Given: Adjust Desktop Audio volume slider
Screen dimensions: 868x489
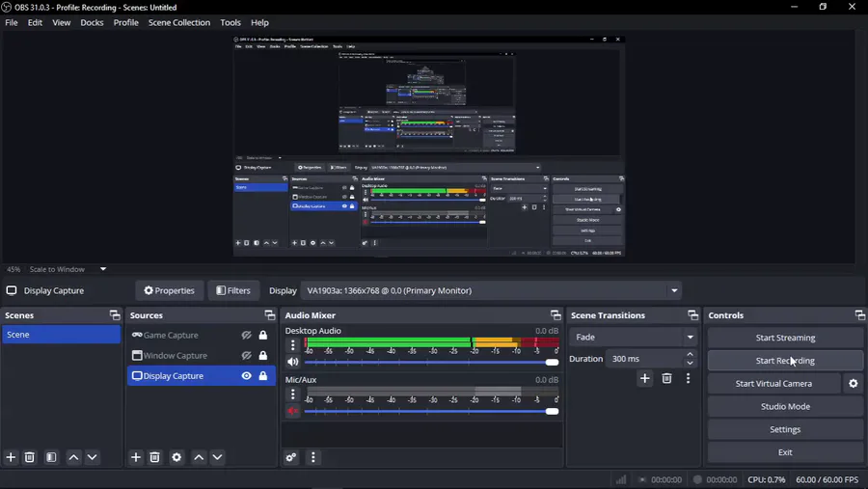Looking at the screenshot, I should [432, 363].
